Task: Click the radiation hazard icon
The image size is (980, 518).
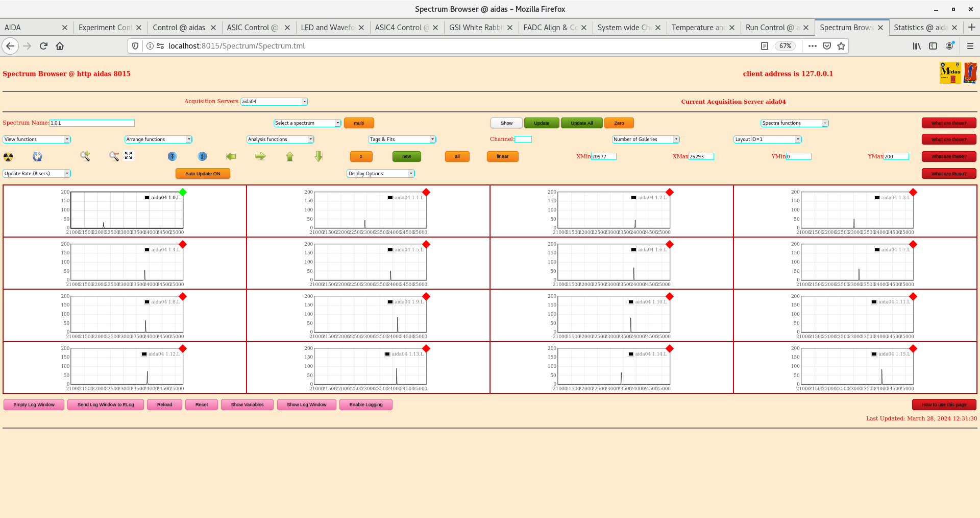Action: [x=8, y=157]
